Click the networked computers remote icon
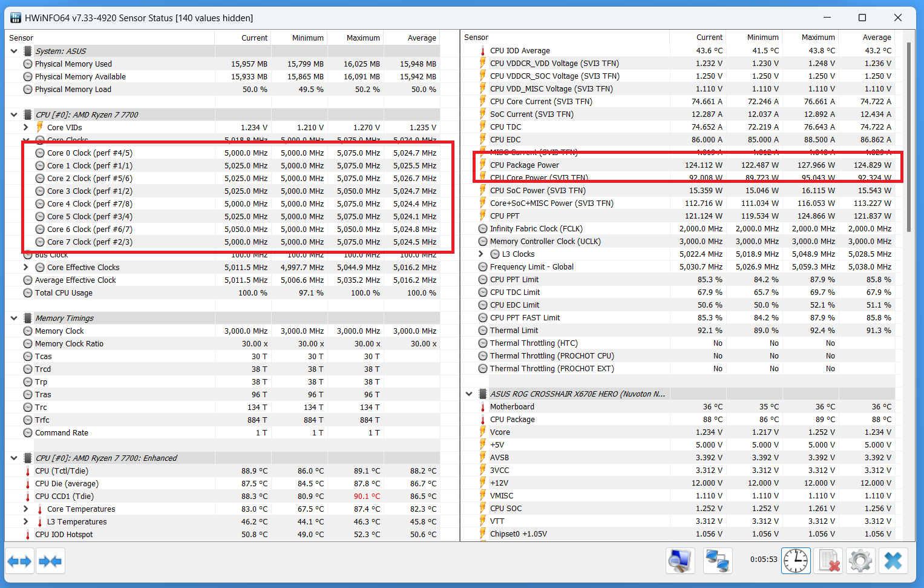This screenshot has height=588, width=924. (718, 561)
